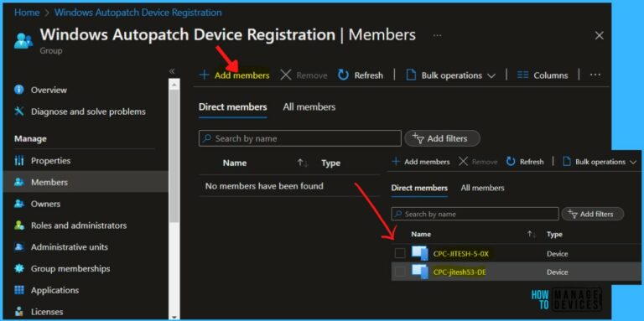Click the main Add filters button

pos(442,139)
